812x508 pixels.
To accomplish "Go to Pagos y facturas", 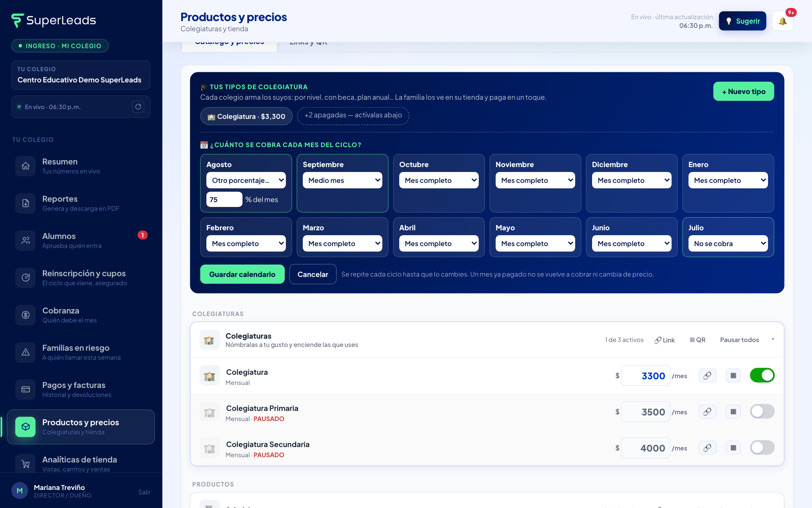I will coord(81,389).
